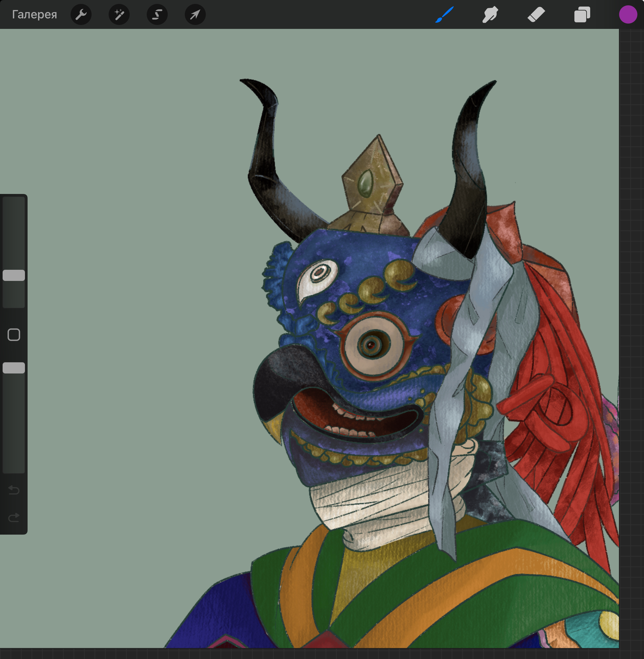
Task: Open the Layers panel
Action: pyautogui.click(x=582, y=14)
